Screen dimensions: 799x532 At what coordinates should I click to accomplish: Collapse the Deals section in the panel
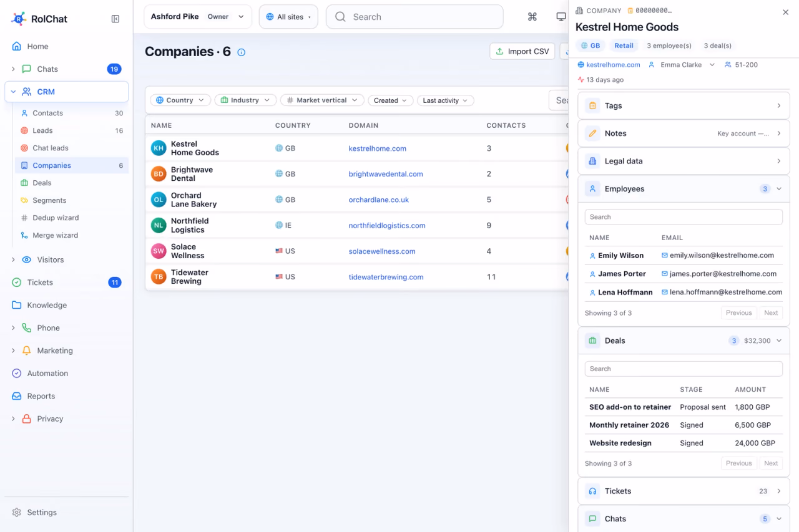pyautogui.click(x=684, y=341)
